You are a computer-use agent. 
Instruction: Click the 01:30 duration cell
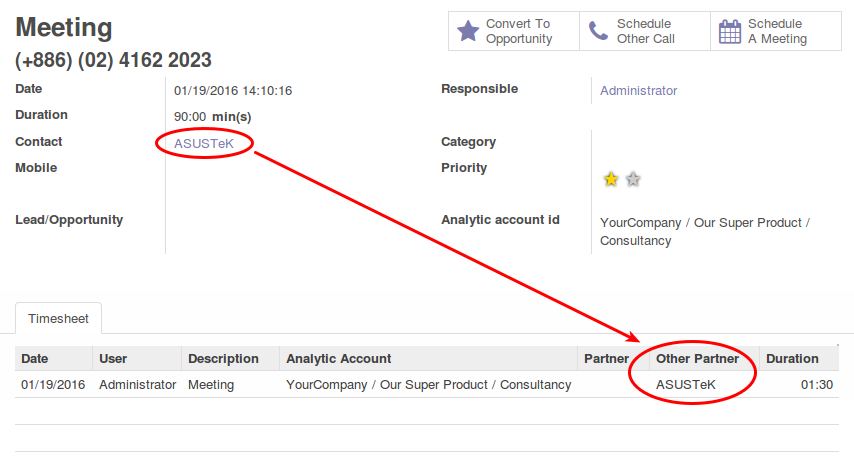(816, 385)
